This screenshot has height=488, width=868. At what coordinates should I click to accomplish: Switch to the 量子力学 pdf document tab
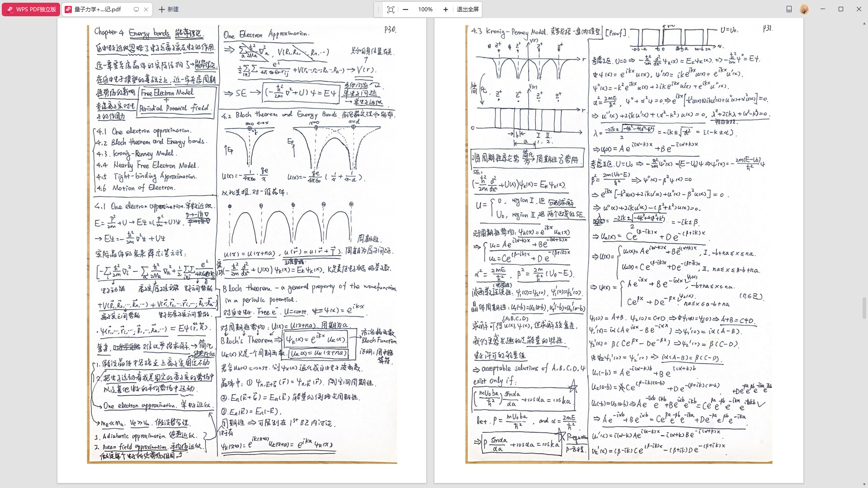(x=97, y=9)
